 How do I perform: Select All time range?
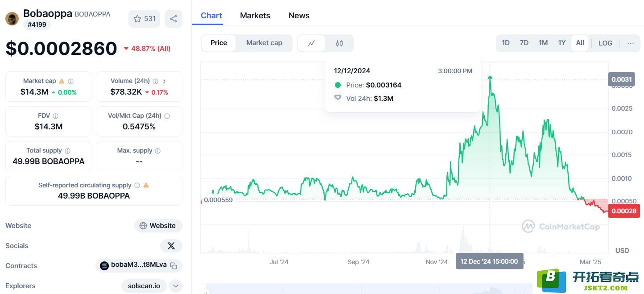point(580,43)
